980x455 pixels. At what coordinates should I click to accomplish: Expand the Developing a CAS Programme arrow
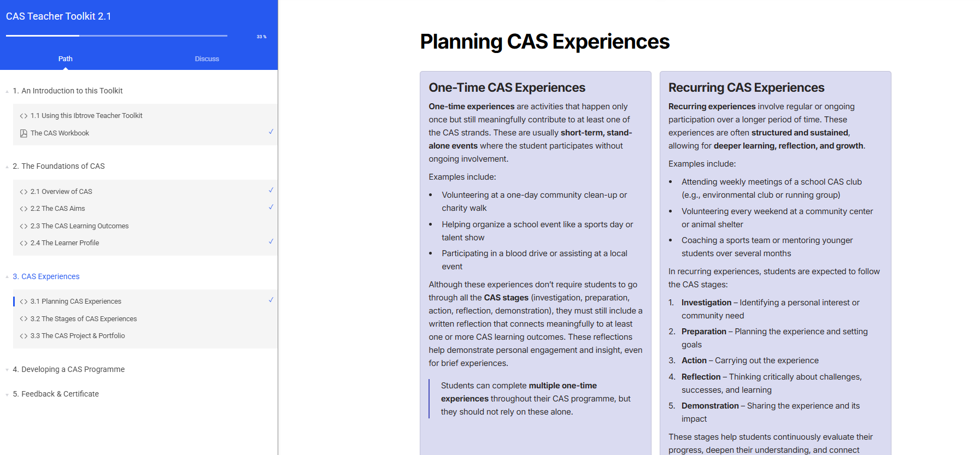click(7, 370)
